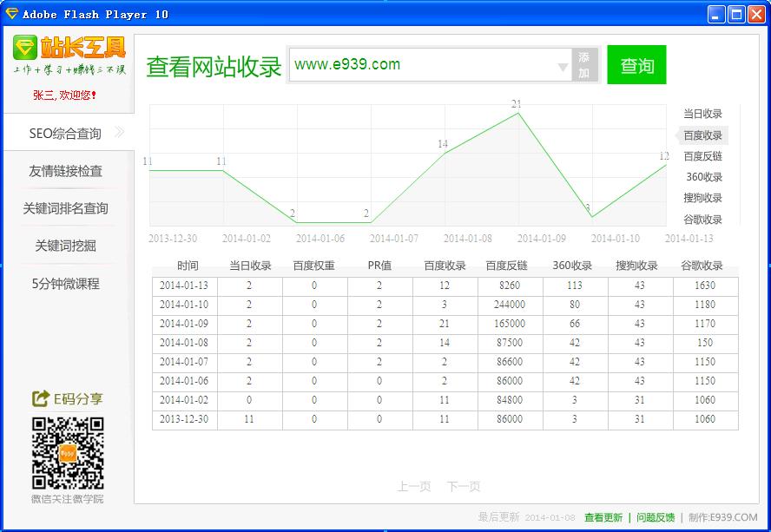Show the 当日收录 chart series

(702, 114)
